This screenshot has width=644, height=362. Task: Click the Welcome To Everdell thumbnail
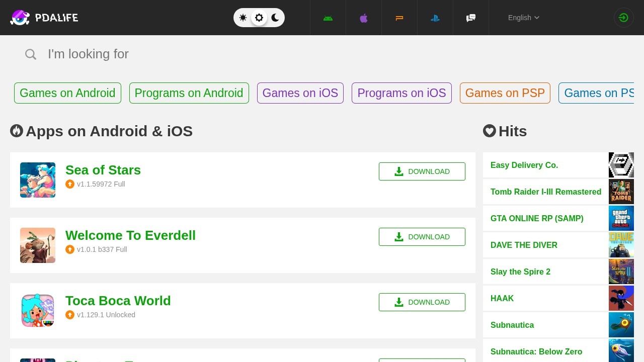[38, 245]
